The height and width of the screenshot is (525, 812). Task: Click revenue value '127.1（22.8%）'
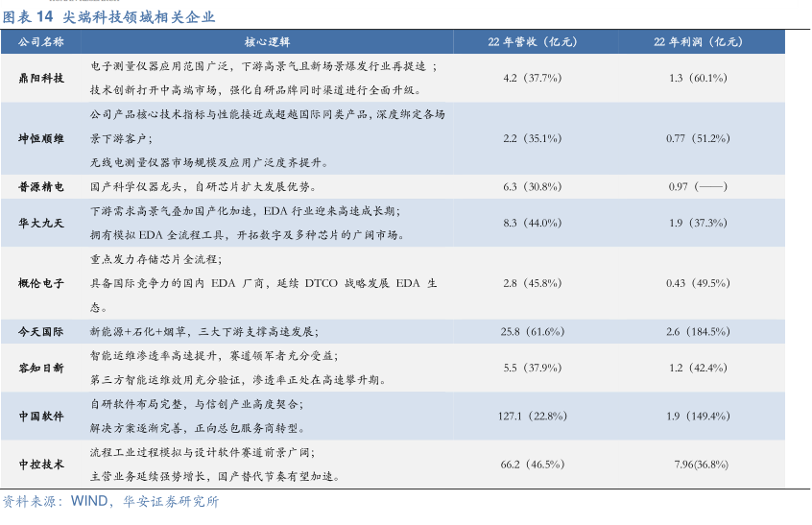533,416
